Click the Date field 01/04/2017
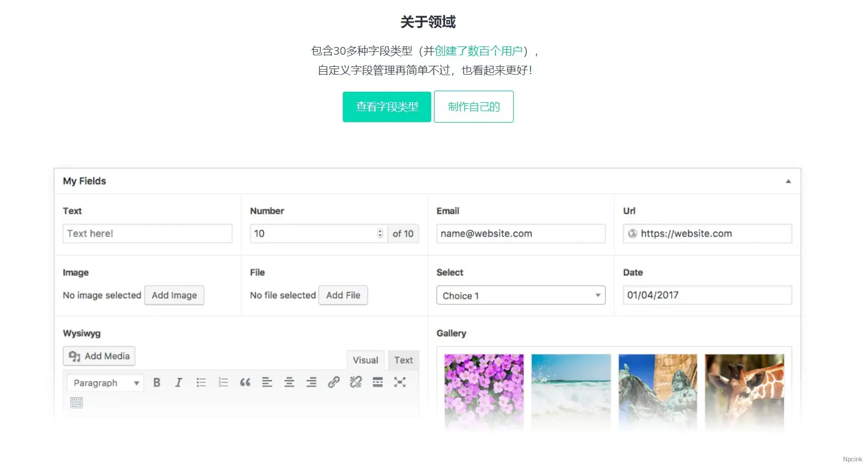The image size is (868, 468). point(707,295)
